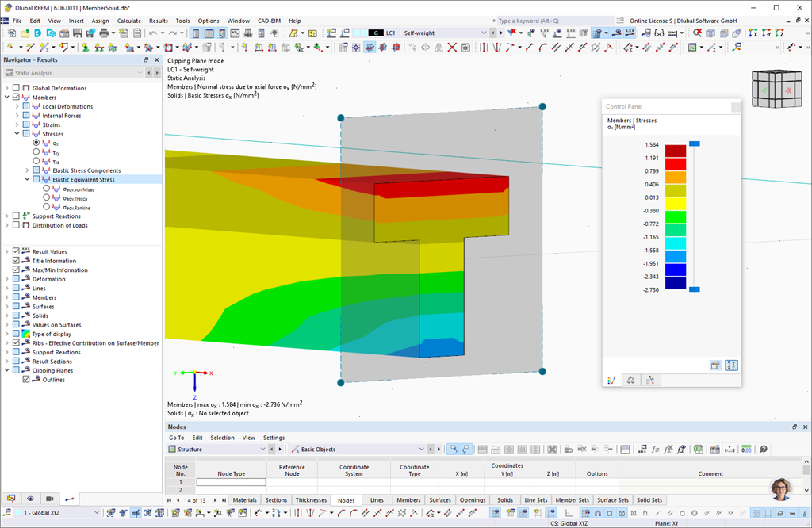Click the red X delete icon in toolbar
The image size is (812, 528).
(452, 48)
